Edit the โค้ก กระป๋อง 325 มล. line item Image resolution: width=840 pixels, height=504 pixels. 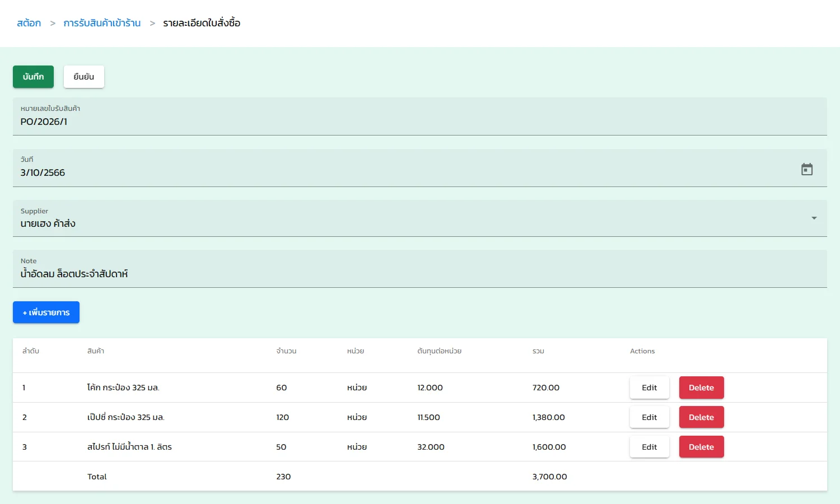[649, 387]
